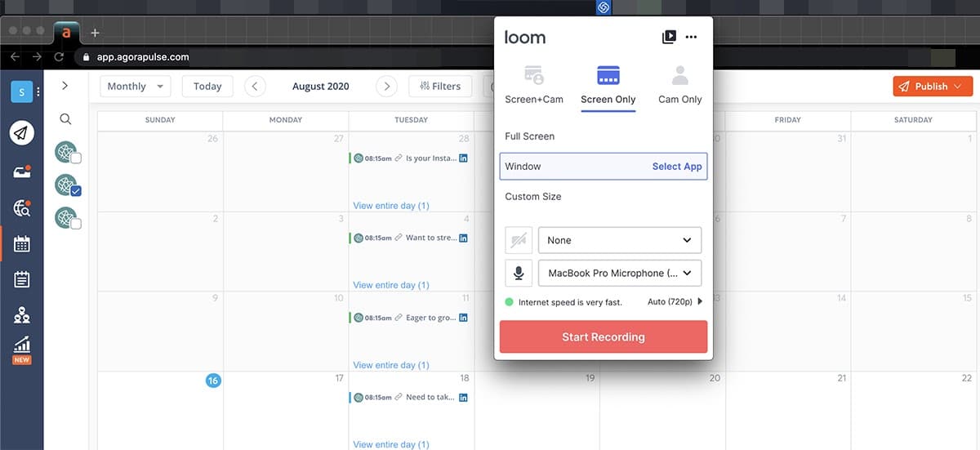Image resolution: width=980 pixels, height=450 pixels.
Task: Click the link icon on 'Want to stre...' post
Action: 398,238
